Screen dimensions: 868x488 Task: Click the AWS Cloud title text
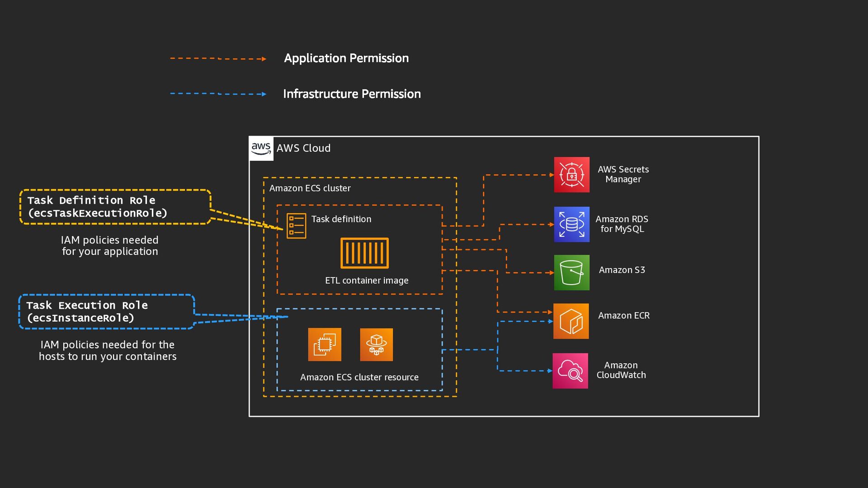point(303,148)
